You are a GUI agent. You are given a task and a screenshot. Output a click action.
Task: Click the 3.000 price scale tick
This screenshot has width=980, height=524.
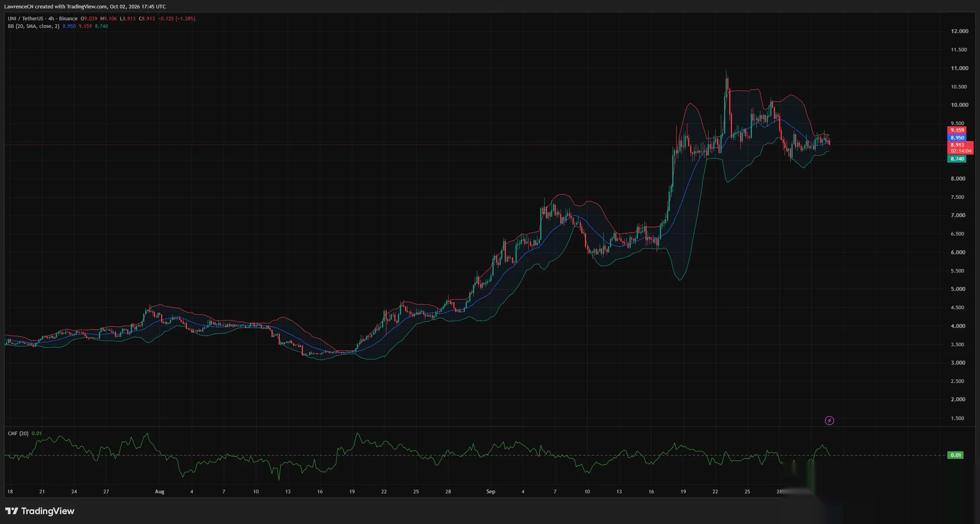click(958, 363)
